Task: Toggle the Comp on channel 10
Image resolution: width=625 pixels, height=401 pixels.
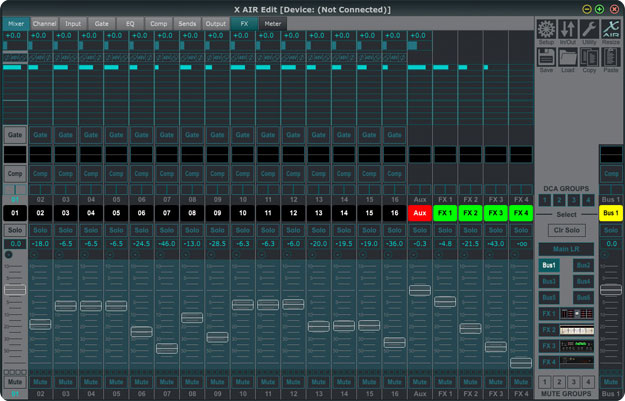Action: [x=242, y=174]
